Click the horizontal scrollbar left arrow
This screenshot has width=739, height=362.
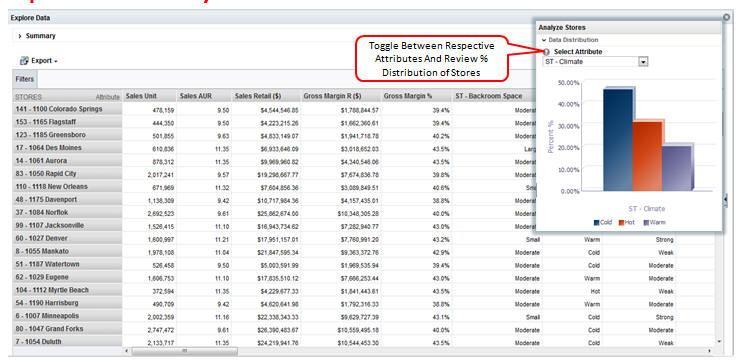126,351
